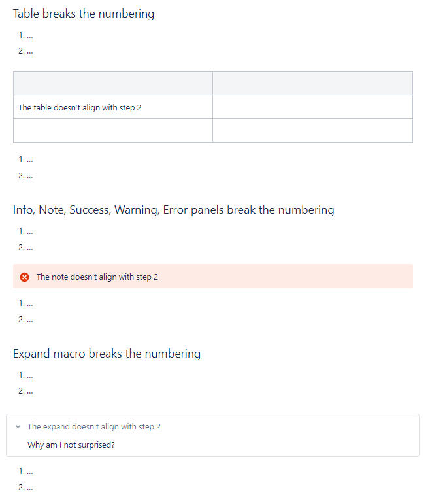Image resolution: width=430 pixels, height=504 pixels.
Task: Click list item 1 below the error panel
Action: (25, 303)
